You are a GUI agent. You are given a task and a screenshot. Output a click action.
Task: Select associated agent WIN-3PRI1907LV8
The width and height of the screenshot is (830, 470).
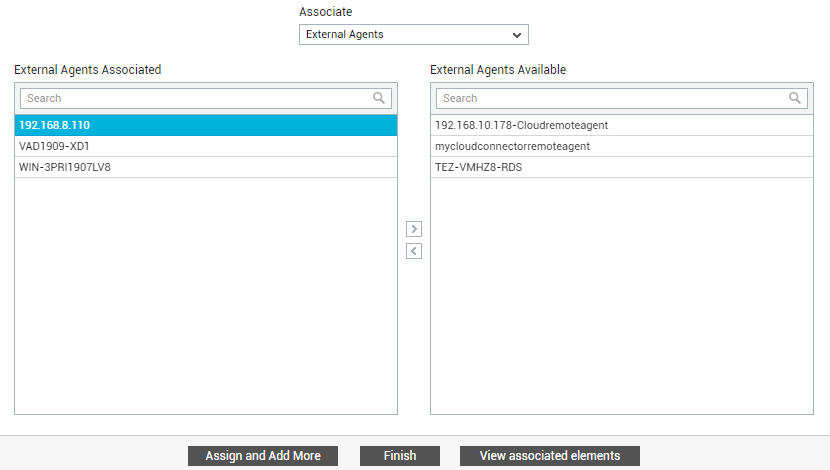coord(206,167)
